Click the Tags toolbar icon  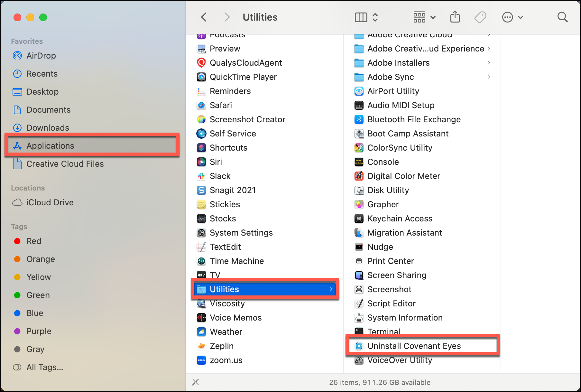480,17
